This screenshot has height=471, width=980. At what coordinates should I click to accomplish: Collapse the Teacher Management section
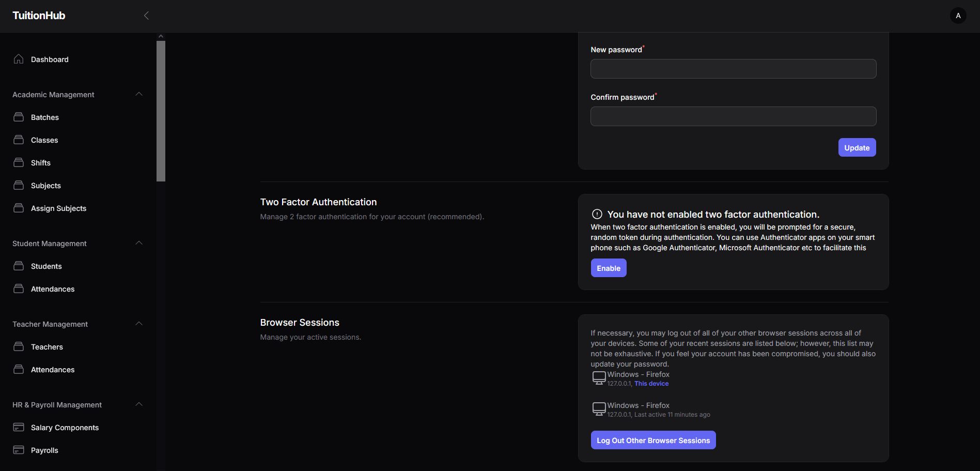138,324
